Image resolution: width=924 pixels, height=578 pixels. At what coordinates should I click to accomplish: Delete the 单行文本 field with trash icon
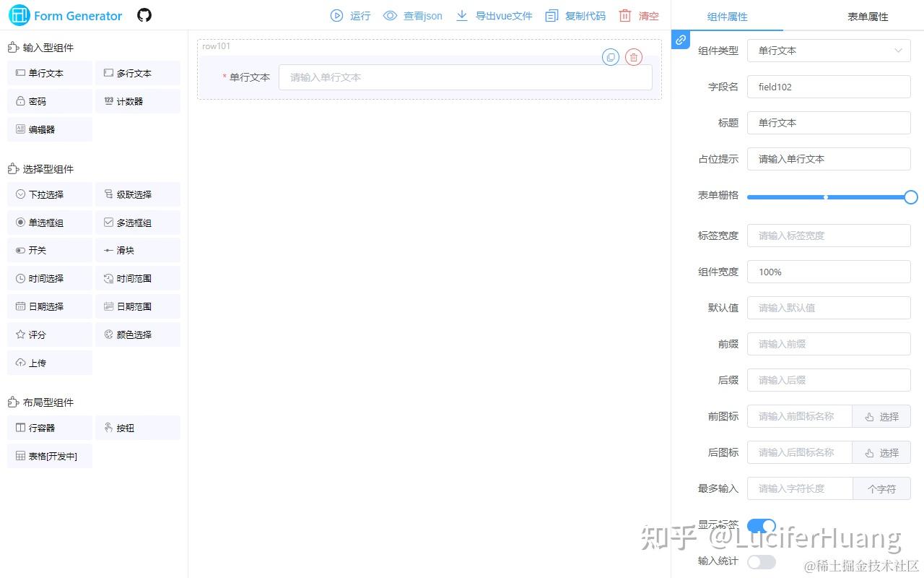[x=633, y=57]
